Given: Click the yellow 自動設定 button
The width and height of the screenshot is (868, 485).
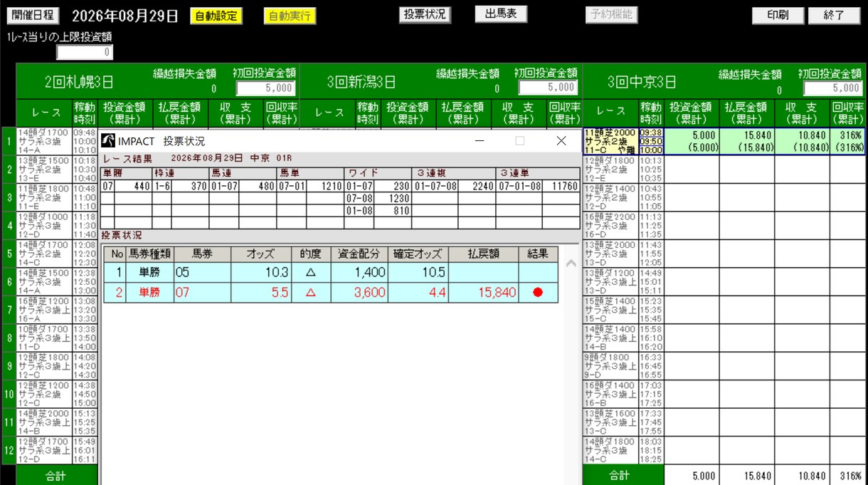Looking at the screenshot, I should [x=216, y=16].
